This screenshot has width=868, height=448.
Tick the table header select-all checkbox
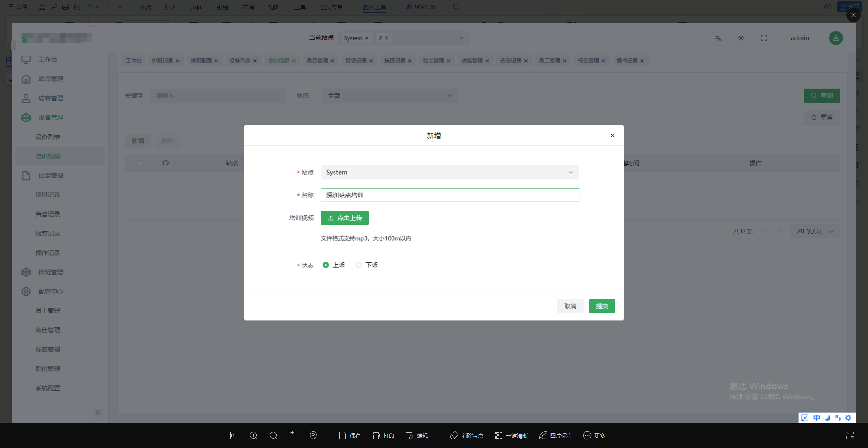pyautogui.click(x=140, y=163)
